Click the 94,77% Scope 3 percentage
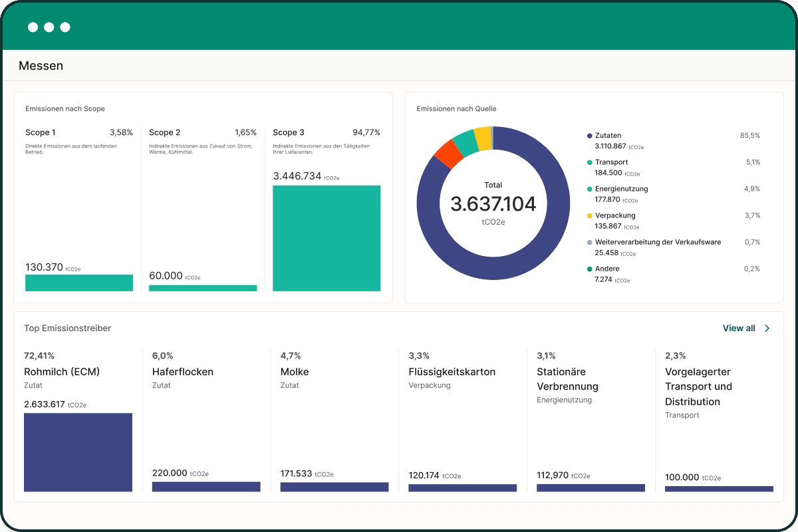The image size is (798, 532). pos(366,132)
